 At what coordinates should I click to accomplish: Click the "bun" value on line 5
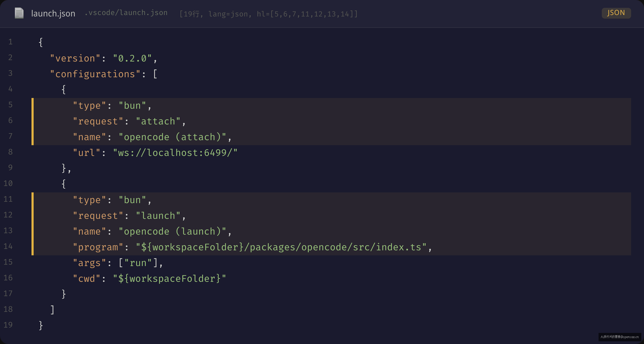click(132, 106)
